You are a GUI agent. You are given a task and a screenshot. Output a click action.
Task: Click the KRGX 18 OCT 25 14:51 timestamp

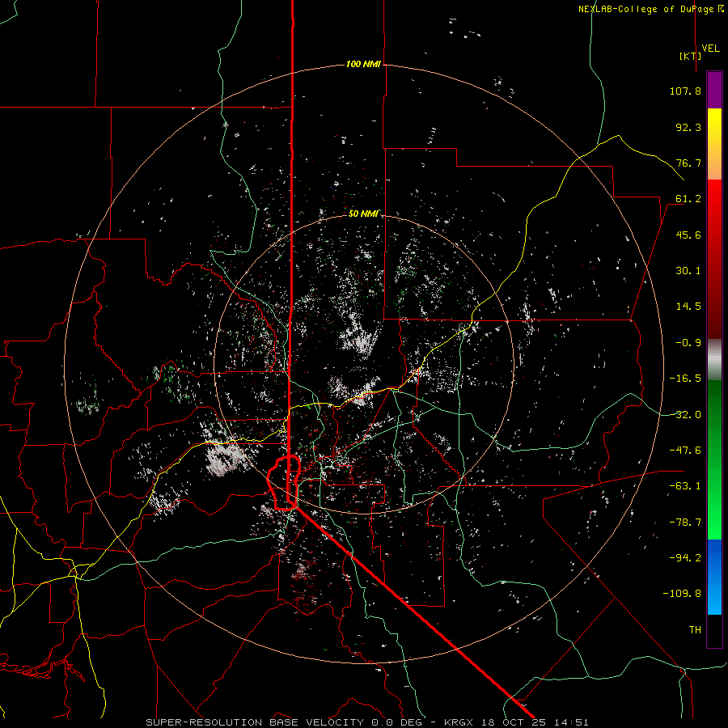pos(516,722)
